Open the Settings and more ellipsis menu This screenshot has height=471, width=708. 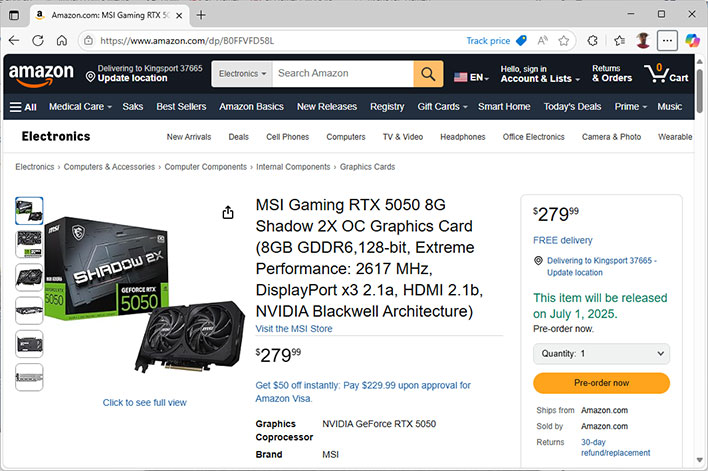point(667,41)
